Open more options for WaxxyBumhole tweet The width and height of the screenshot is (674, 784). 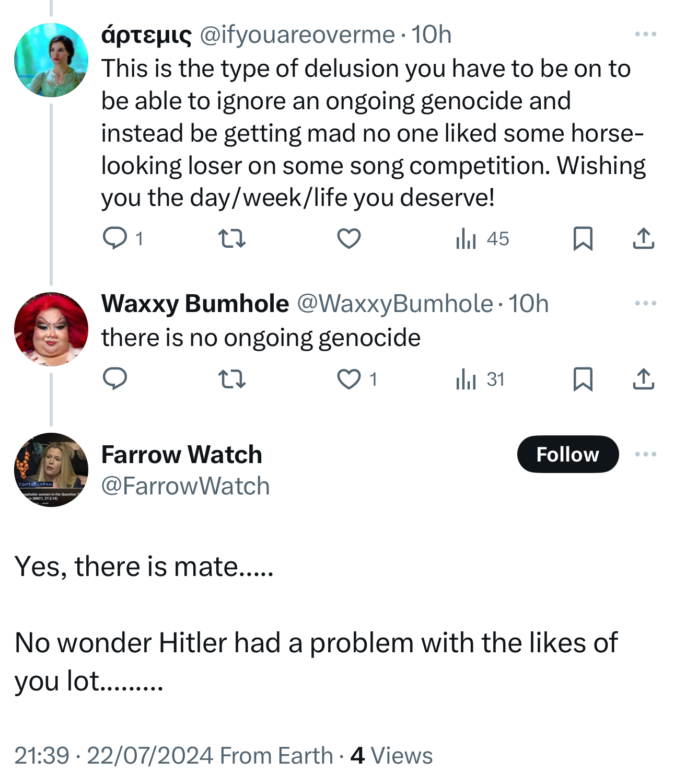tap(645, 303)
